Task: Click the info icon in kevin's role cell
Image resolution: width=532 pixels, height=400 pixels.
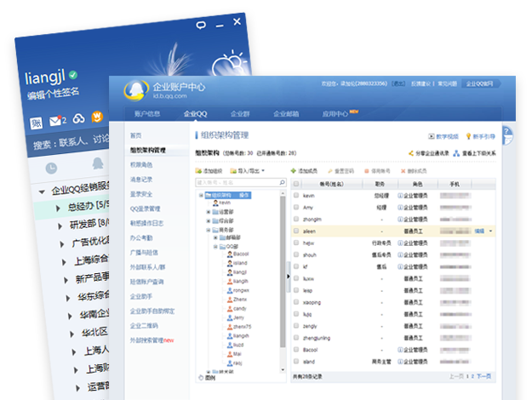Action: [x=400, y=196]
